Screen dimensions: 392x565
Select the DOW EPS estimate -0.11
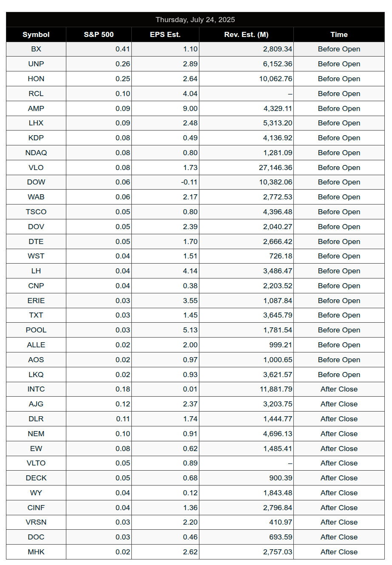pyautogui.click(x=189, y=182)
